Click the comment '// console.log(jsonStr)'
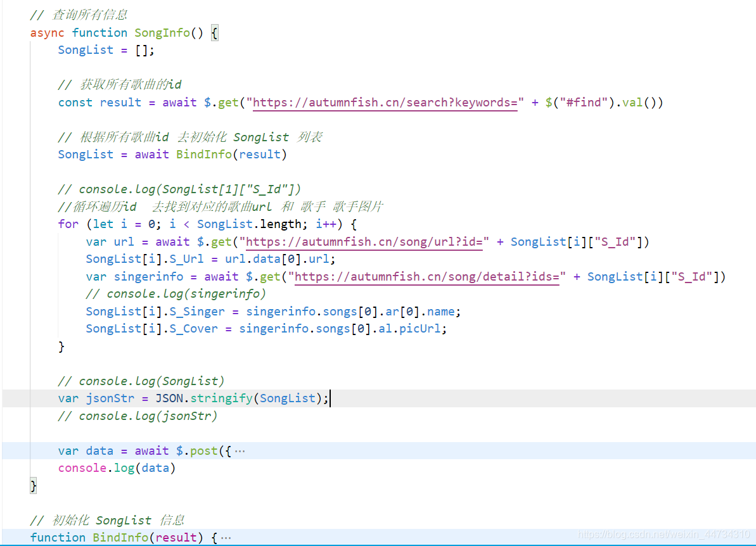This screenshot has width=756, height=546. 138,416
